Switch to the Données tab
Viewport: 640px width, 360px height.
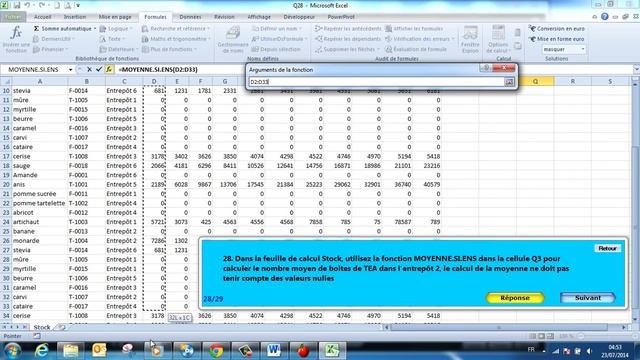click(190, 17)
